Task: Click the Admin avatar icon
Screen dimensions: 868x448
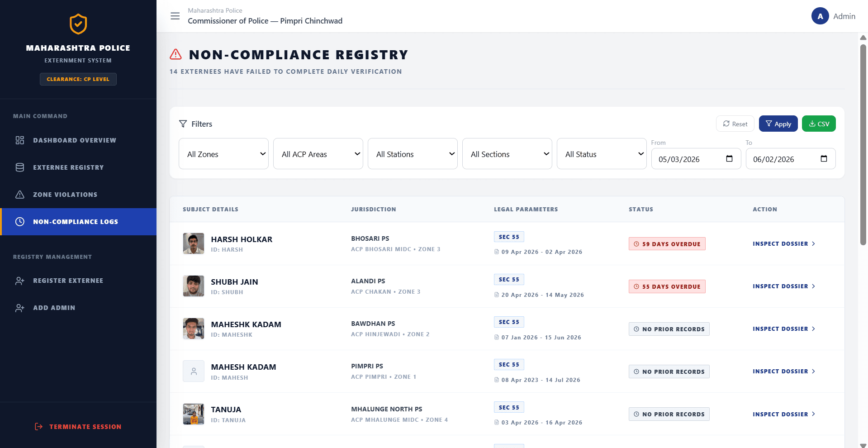Action: 820,16
